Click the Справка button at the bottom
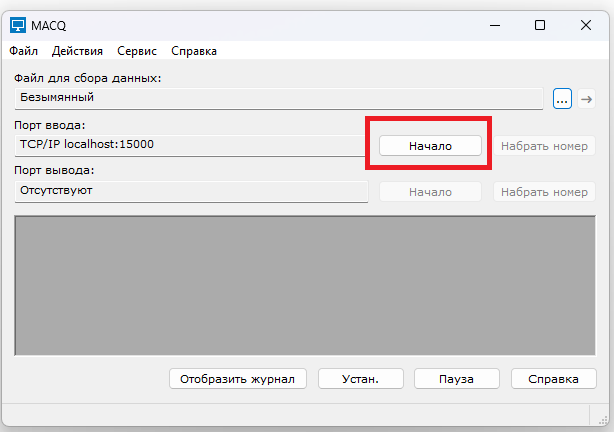This screenshot has height=432, width=614. point(554,379)
